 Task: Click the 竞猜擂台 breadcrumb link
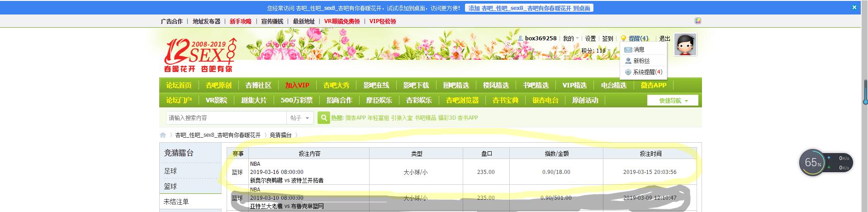point(281,135)
